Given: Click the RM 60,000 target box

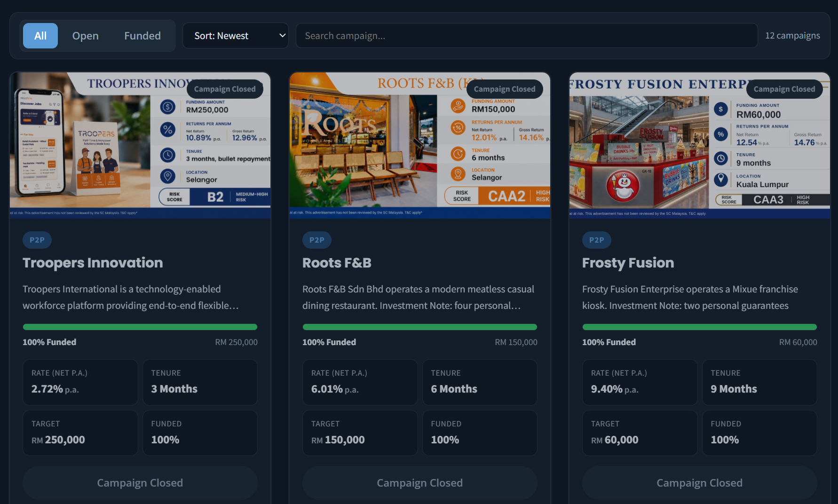Looking at the screenshot, I should pos(640,433).
